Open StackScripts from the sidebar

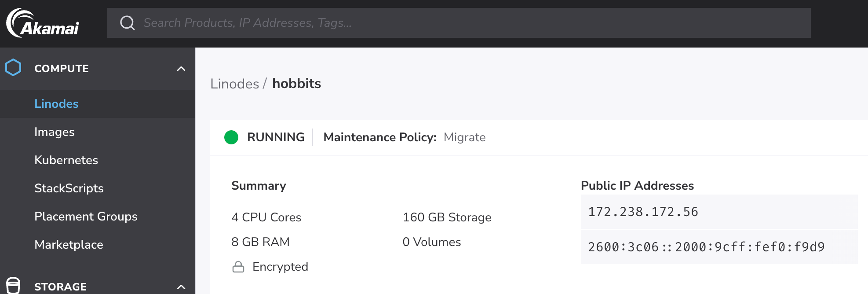click(69, 188)
